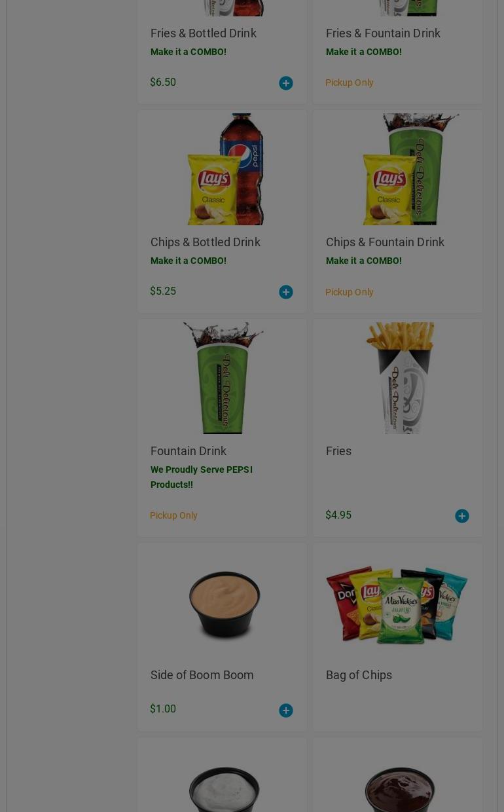Select the Chips & Fountain Drink title
Image resolution: width=504 pixels, height=812 pixels.
tap(386, 242)
